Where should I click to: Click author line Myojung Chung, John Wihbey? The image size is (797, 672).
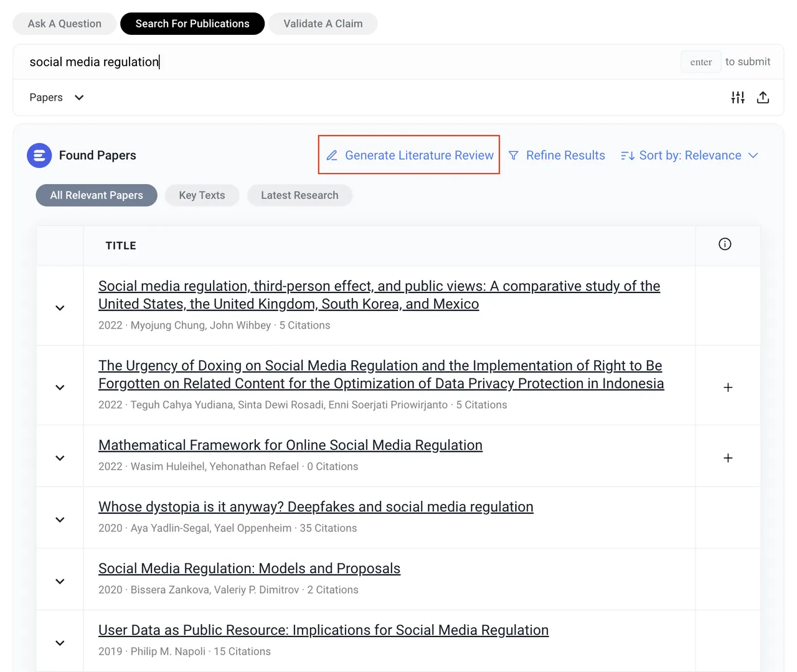(200, 325)
